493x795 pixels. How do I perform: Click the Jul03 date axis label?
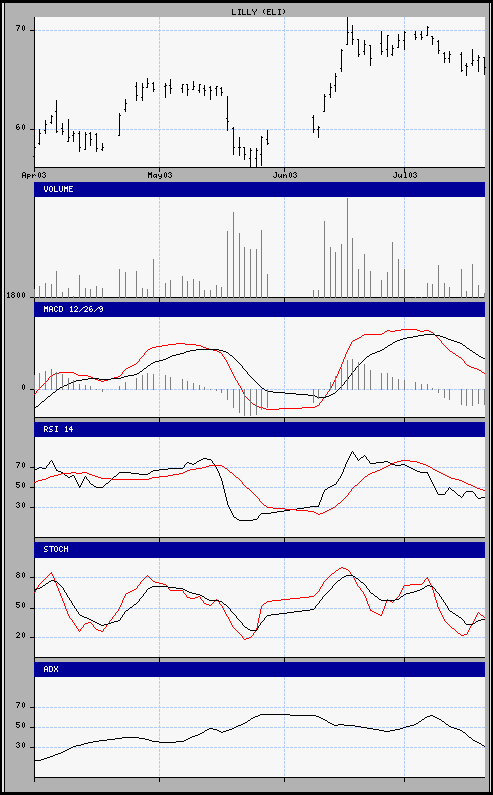(404, 175)
